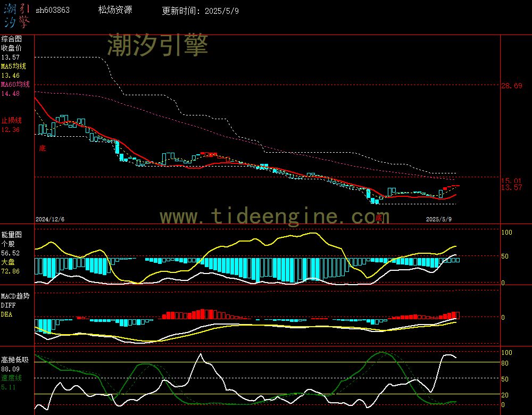Image resolution: width=532 pixels, height=415 pixels.
Task: Click the oscillator axis label 20
Action: (505, 395)
